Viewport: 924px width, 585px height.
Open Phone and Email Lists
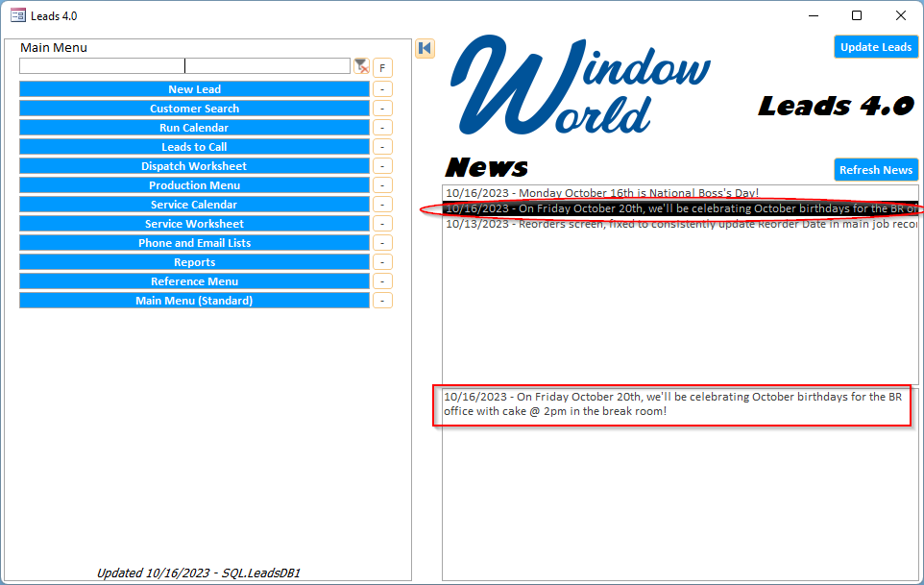coord(194,243)
